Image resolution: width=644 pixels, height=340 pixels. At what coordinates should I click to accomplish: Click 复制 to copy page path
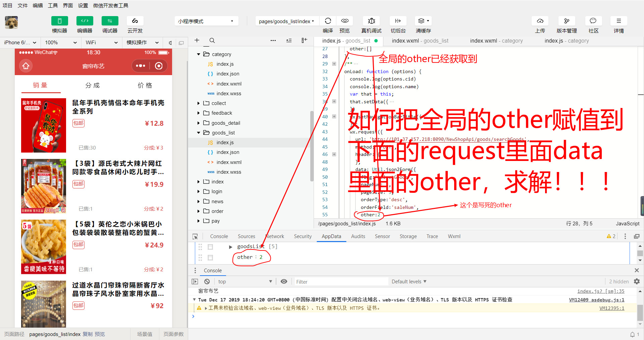88,334
